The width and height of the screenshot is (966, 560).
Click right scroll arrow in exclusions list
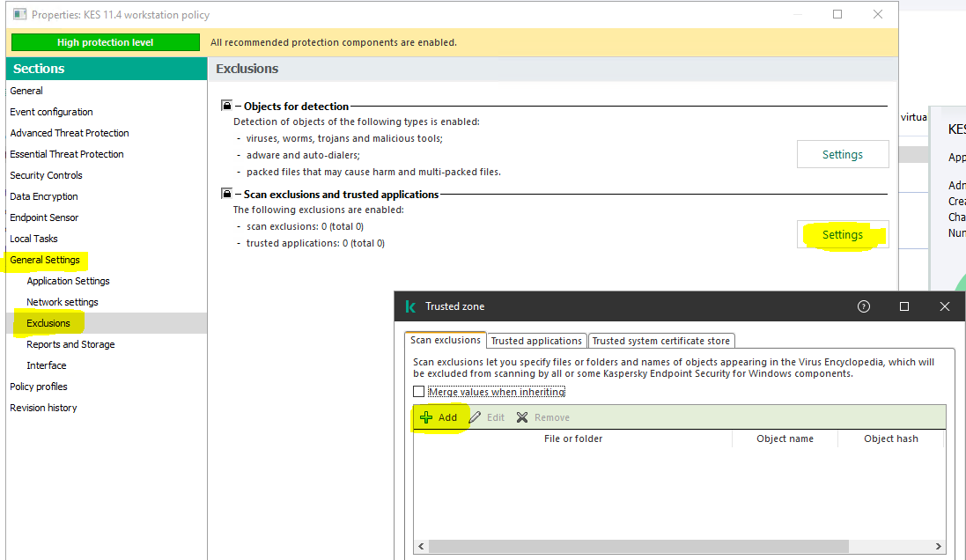tap(939, 546)
